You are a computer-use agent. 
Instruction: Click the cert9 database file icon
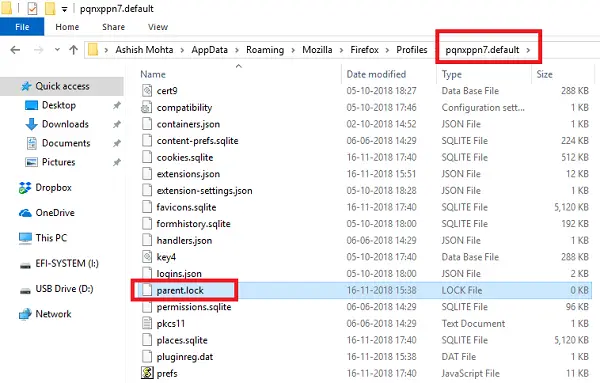(147, 91)
